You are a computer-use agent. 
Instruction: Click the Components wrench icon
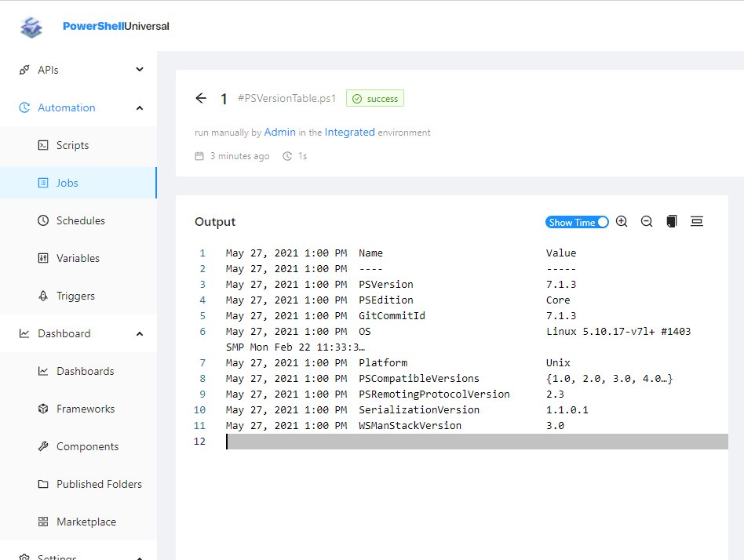click(x=43, y=446)
